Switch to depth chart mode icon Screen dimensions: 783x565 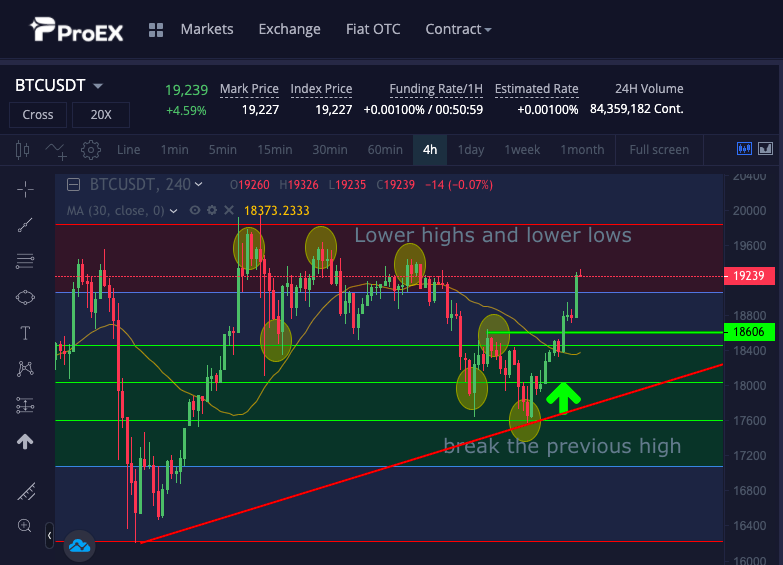click(x=766, y=149)
